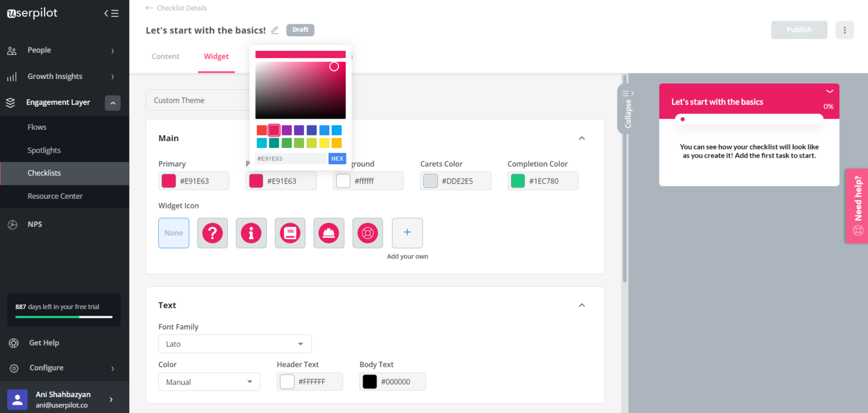
Task: Click the pencil icon to rename checklist
Action: (275, 30)
